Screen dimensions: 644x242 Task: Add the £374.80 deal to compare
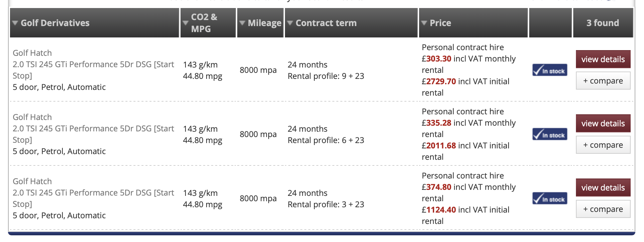tap(603, 209)
